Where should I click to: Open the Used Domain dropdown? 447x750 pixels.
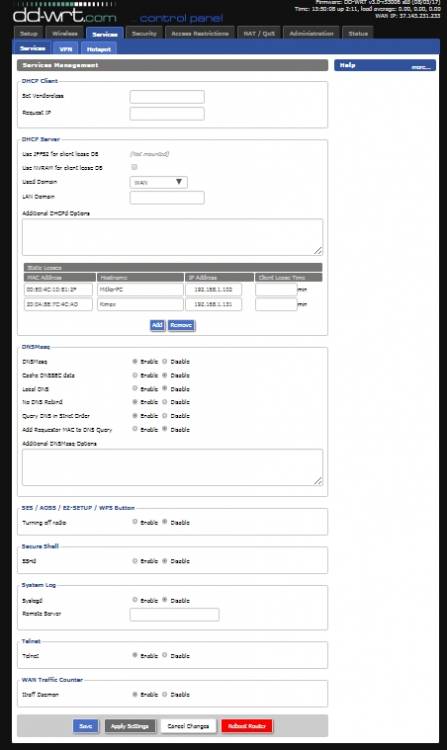click(158, 182)
